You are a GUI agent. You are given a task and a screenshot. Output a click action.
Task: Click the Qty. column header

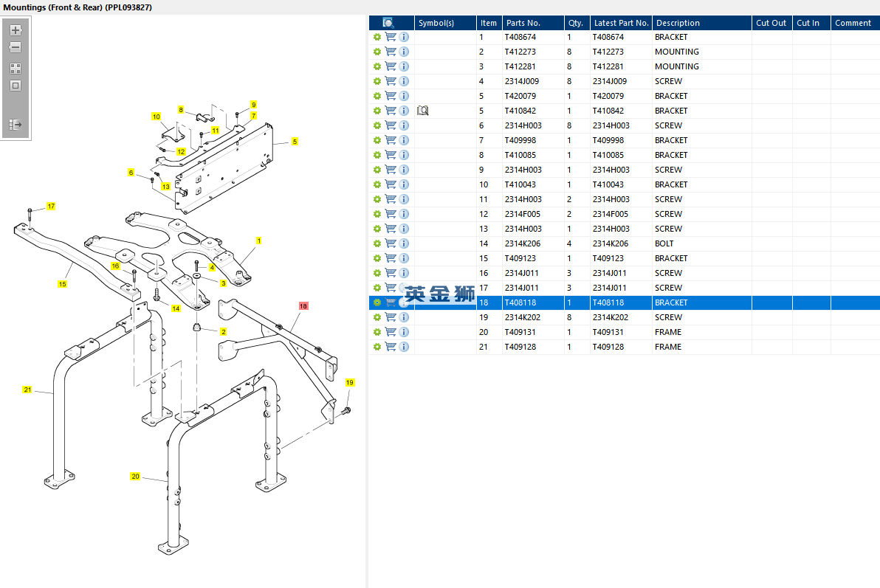click(x=577, y=23)
